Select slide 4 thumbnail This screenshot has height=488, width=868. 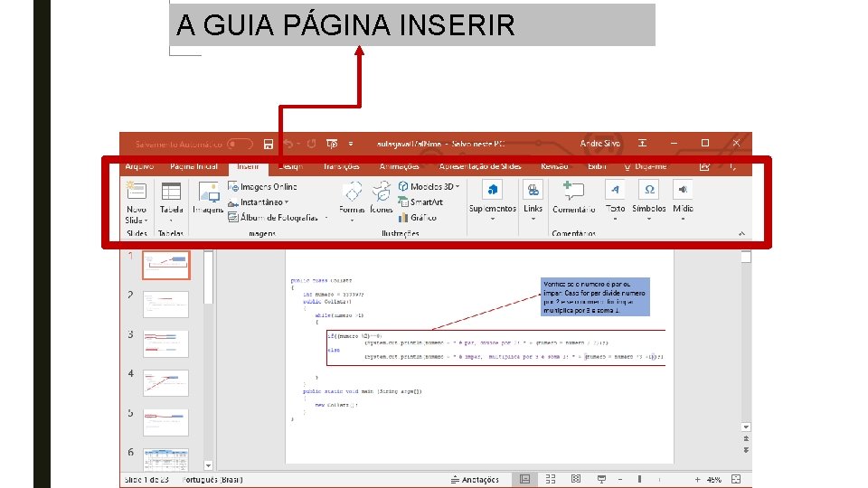(x=166, y=383)
